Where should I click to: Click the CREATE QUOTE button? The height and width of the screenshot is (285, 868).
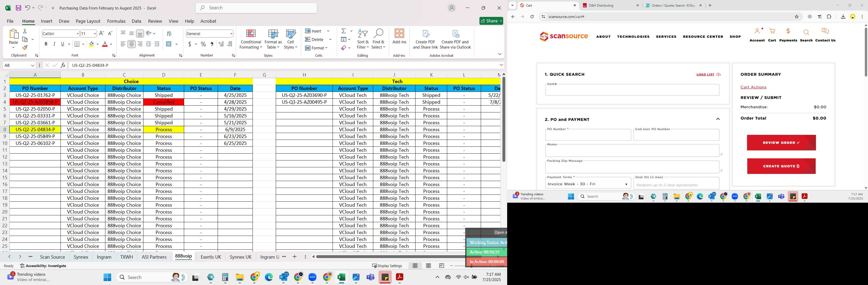(781, 166)
